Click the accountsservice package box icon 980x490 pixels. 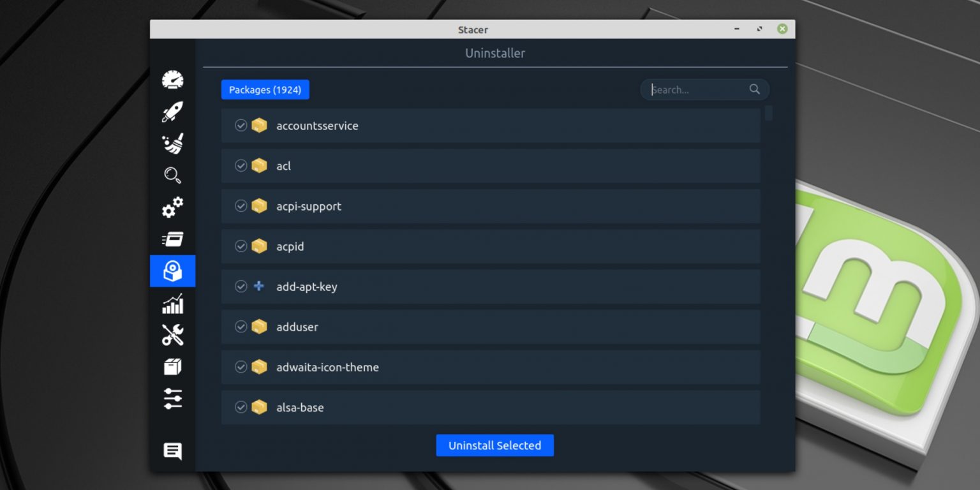tap(259, 125)
